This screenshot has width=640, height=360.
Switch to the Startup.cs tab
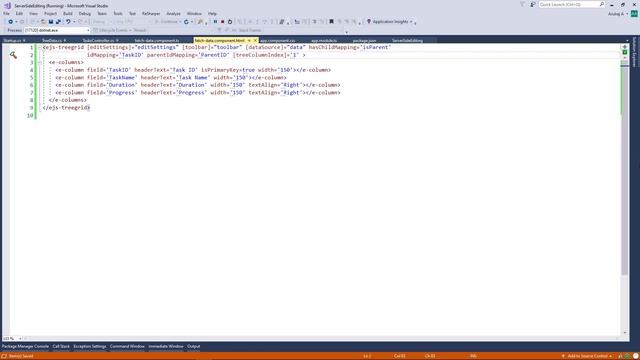tap(12, 40)
